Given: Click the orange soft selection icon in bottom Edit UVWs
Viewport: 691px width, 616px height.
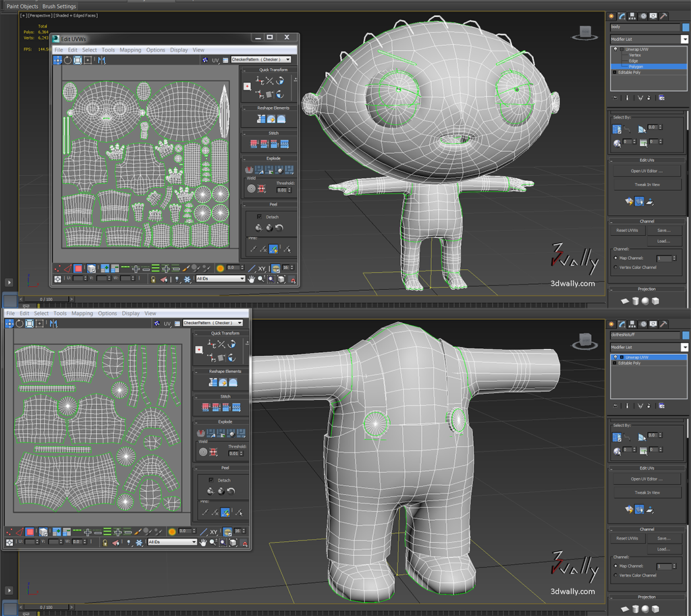Looking at the screenshot, I should (172, 532).
